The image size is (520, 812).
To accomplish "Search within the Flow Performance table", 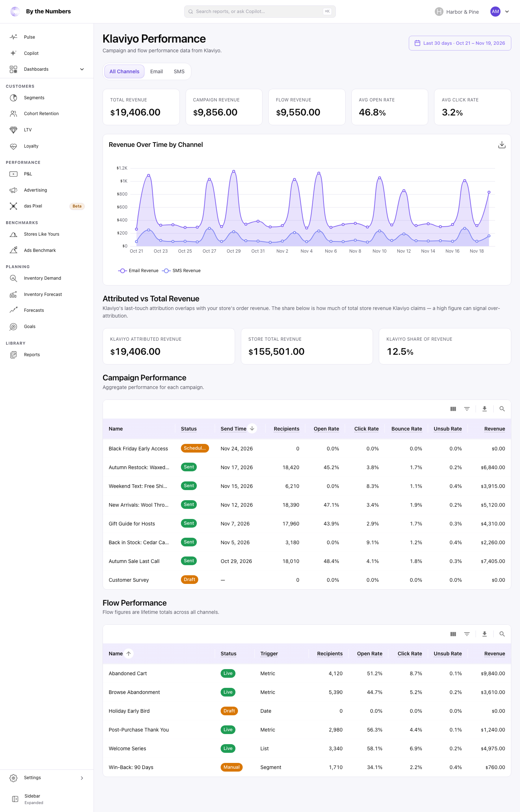I will coord(502,634).
